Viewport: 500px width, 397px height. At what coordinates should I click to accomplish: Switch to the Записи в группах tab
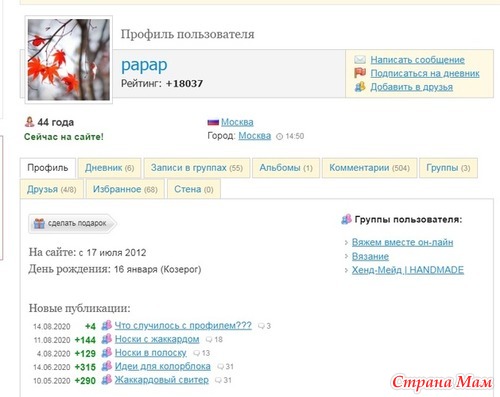(197, 168)
